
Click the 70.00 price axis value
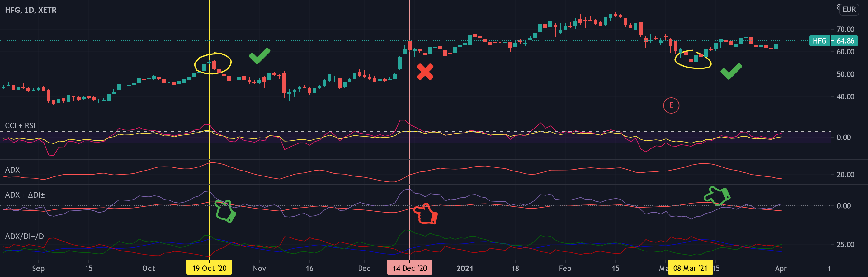pos(845,29)
